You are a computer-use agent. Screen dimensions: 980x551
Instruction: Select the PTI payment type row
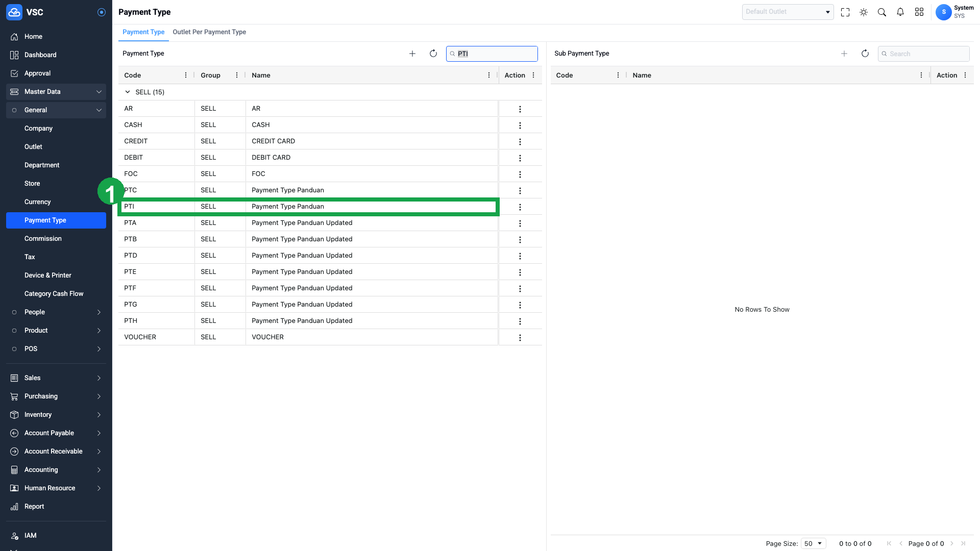point(308,207)
